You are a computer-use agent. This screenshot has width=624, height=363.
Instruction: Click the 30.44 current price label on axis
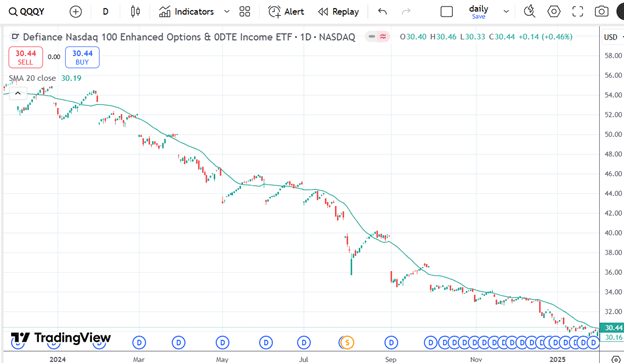click(x=612, y=328)
